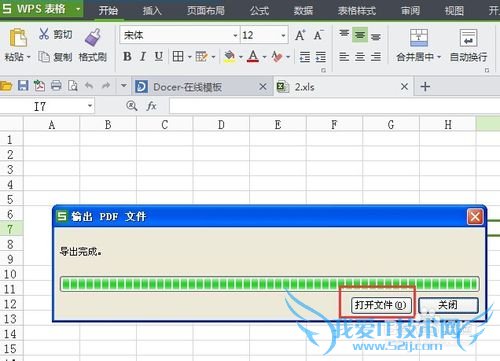Click Merge and Center (合并居中) icon

tap(419, 37)
